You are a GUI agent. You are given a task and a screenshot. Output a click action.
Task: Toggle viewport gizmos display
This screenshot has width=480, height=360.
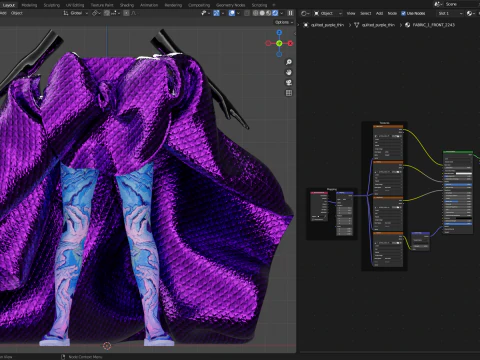pyautogui.click(x=216, y=13)
